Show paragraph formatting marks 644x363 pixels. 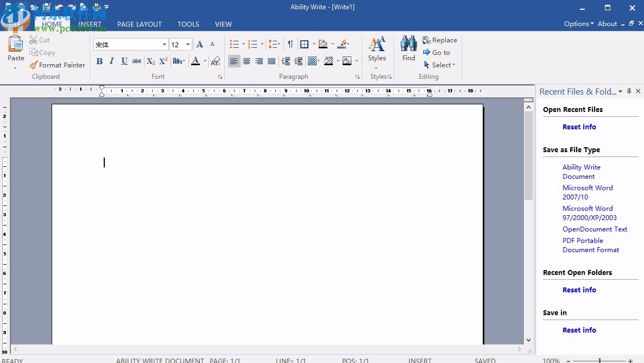291,44
